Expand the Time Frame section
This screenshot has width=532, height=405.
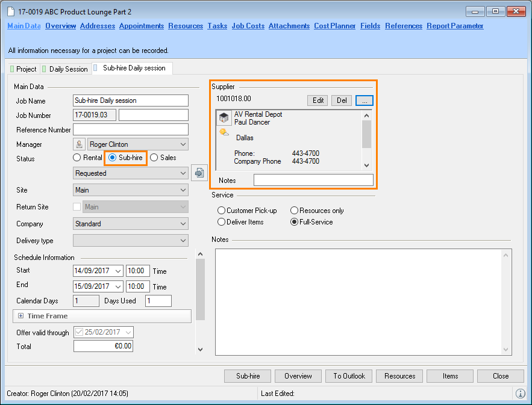20,316
